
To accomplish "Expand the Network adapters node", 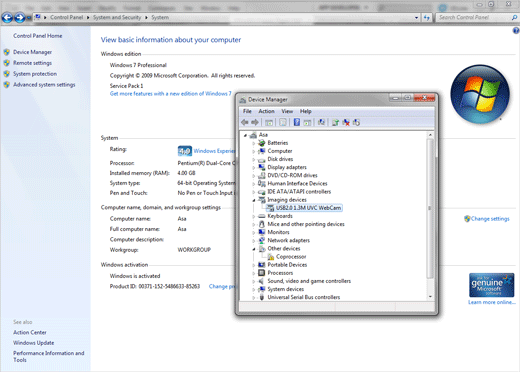I will (x=254, y=241).
